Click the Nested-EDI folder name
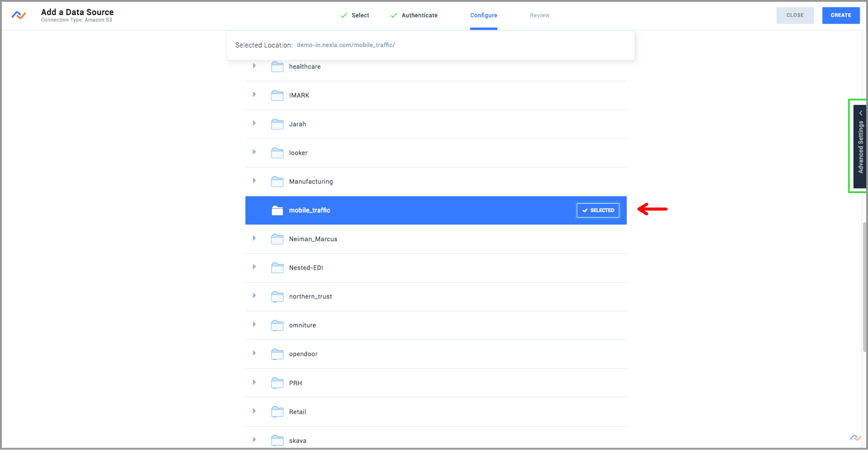 pos(306,268)
